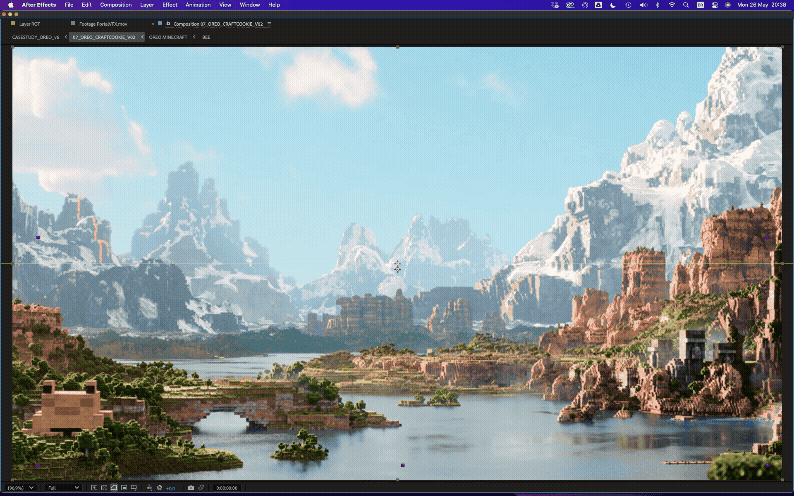Go to OREO MINECRAFT breadcrumb composition
Screen dimensions: 794x496
click(168, 37)
